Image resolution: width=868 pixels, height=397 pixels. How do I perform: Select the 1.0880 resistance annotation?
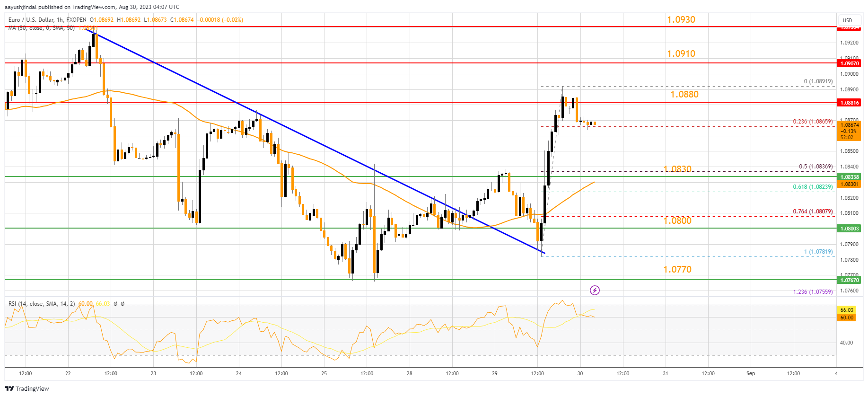tap(684, 94)
